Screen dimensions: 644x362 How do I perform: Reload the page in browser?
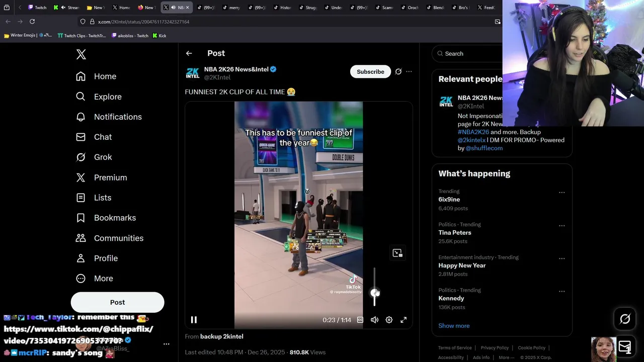tap(32, 22)
